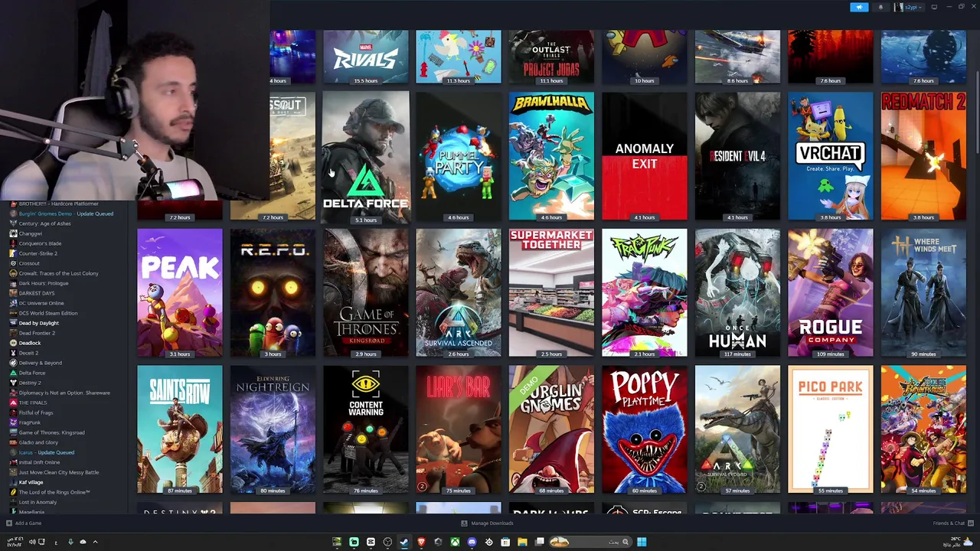Screen dimensions: 980x551
Task: Open Game of Thrones Kingsroad cover
Action: (366, 292)
